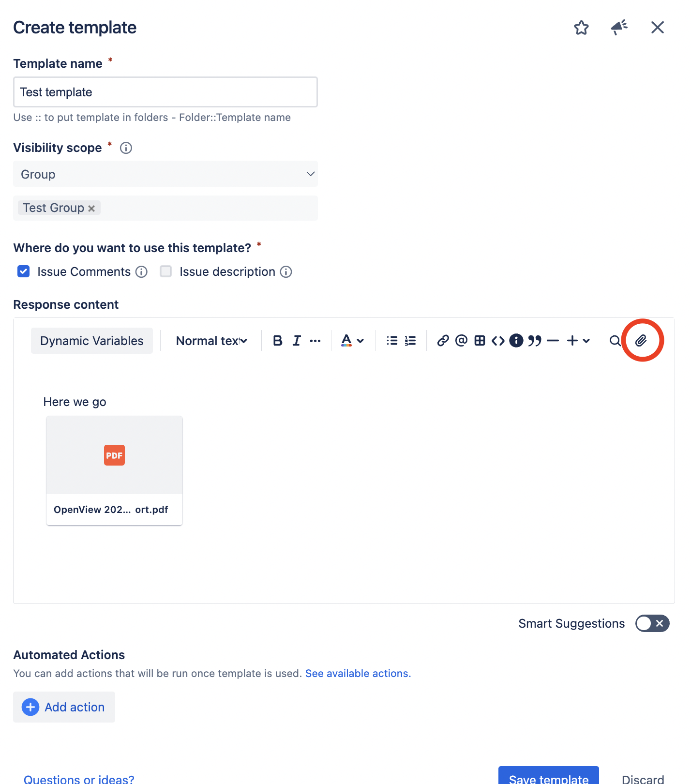This screenshot has height=784, width=691.
Task: Open editor search with the magnifier icon
Action: coord(615,340)
